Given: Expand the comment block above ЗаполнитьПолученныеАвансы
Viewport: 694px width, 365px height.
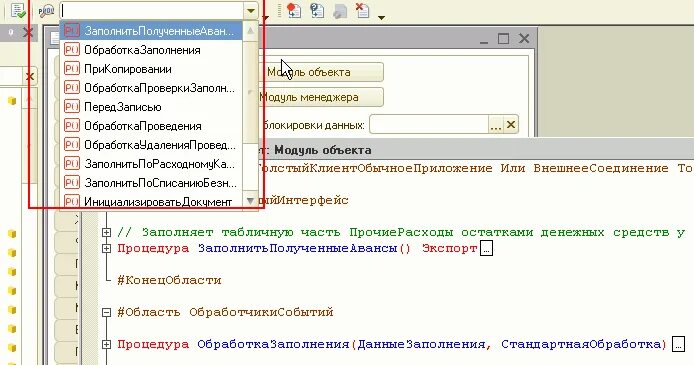Looking at the screenshot, I should [x=106, y=232].
